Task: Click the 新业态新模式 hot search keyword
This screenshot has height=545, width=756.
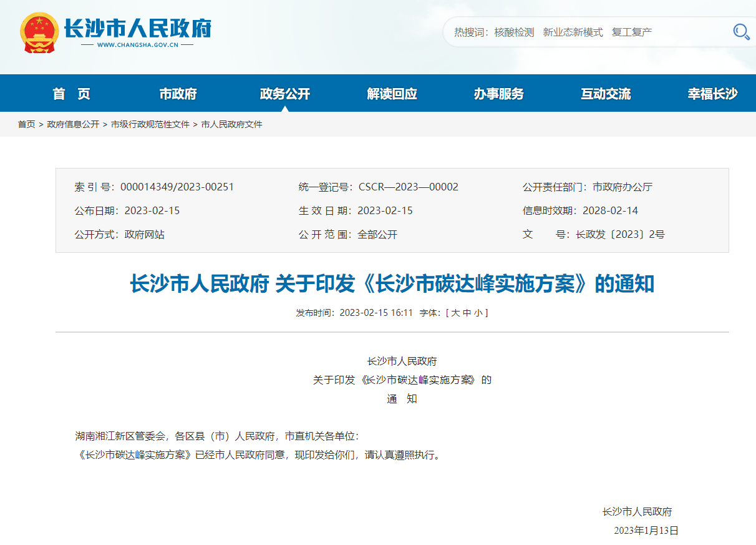Action: pos(572,32)
